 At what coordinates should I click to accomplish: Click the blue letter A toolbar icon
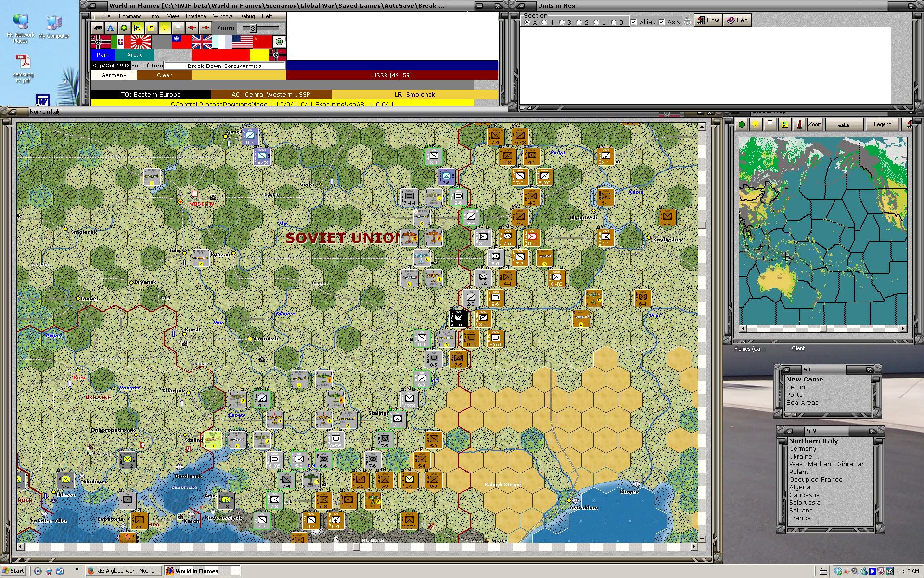pyautogui.click(x=111, y=28)
